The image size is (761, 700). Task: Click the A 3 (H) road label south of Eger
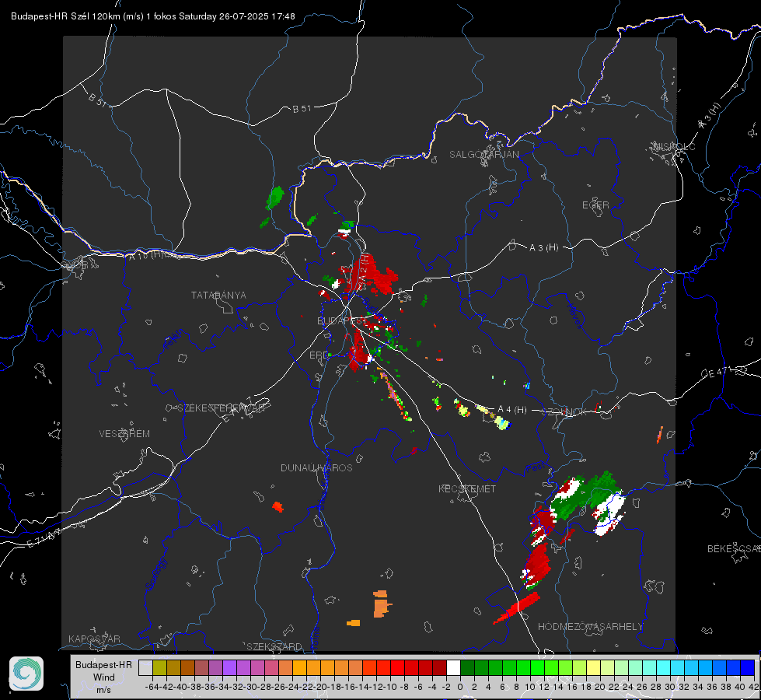(543, 247)
